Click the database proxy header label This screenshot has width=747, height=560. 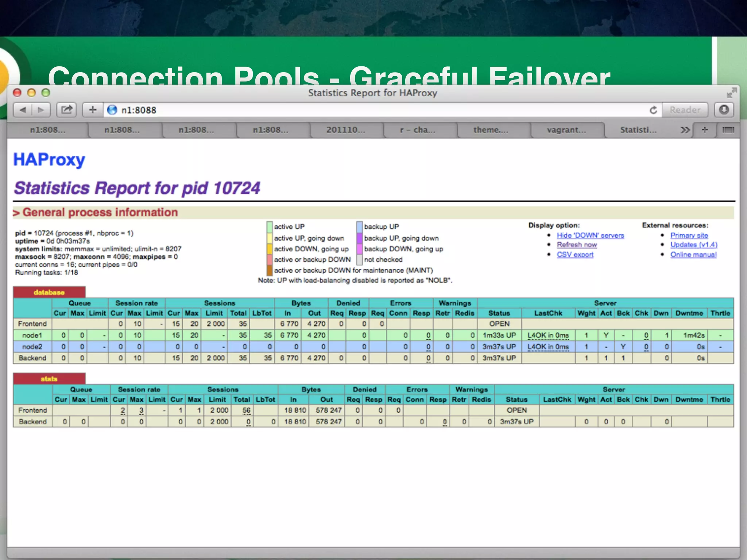tap(49, 292)
